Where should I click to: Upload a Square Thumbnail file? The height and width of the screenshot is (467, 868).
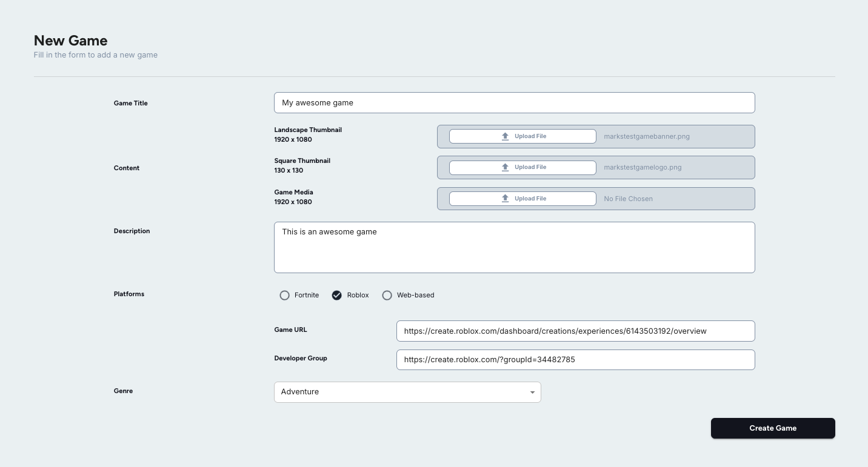click(x=522, y=167)
